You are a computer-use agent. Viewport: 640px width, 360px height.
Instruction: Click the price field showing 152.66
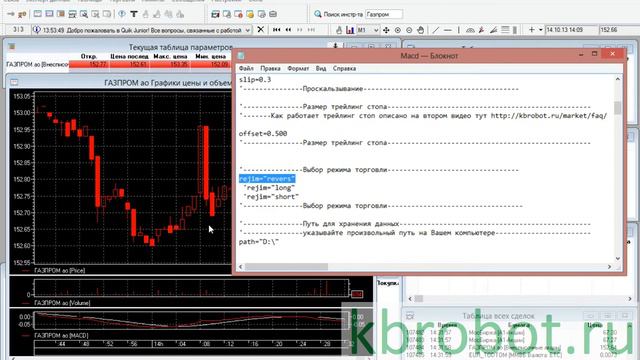(x=620, y=30)
